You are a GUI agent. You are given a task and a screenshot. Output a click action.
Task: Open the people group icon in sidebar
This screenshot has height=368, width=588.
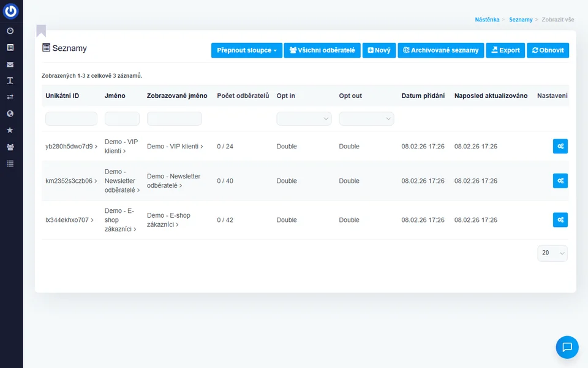[x=10, y=147]
